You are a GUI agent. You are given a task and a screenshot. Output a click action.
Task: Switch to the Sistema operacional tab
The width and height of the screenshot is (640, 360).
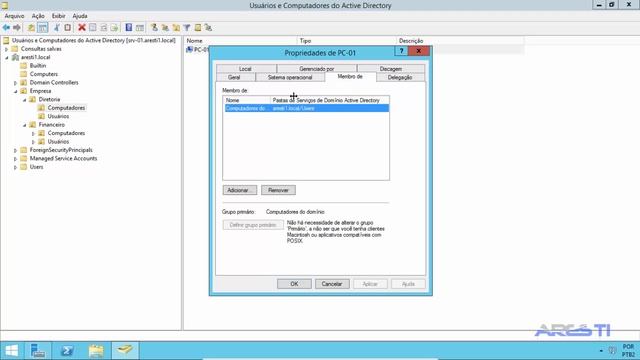[x=290, y=78]
